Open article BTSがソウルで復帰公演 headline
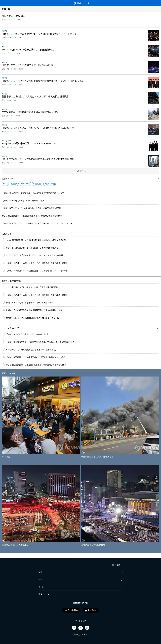 click(40, 34)
